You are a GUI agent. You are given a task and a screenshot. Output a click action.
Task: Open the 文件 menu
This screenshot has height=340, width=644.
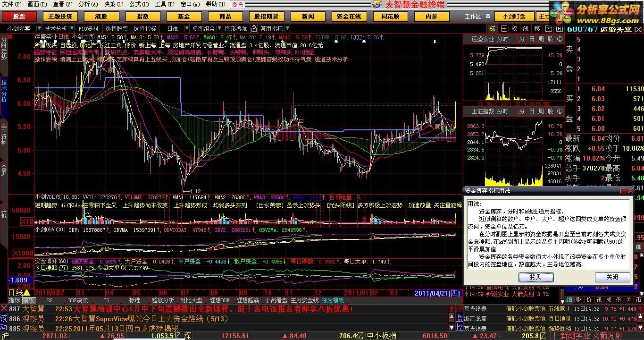[x=11, y=4]
